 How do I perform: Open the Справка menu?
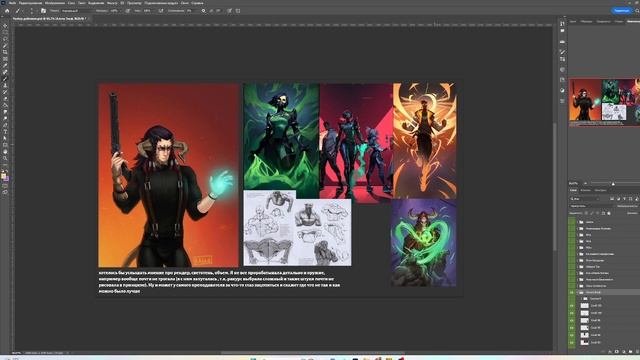tap(197, 3)
